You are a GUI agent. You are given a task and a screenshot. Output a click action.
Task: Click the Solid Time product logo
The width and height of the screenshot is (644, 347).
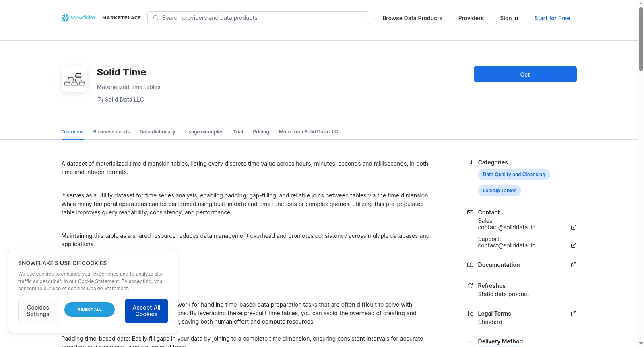coord(74,79)
